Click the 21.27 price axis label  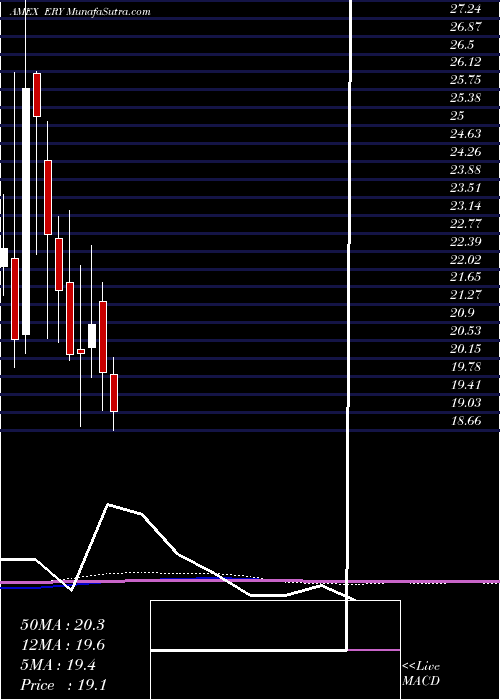tap(466, 295)
